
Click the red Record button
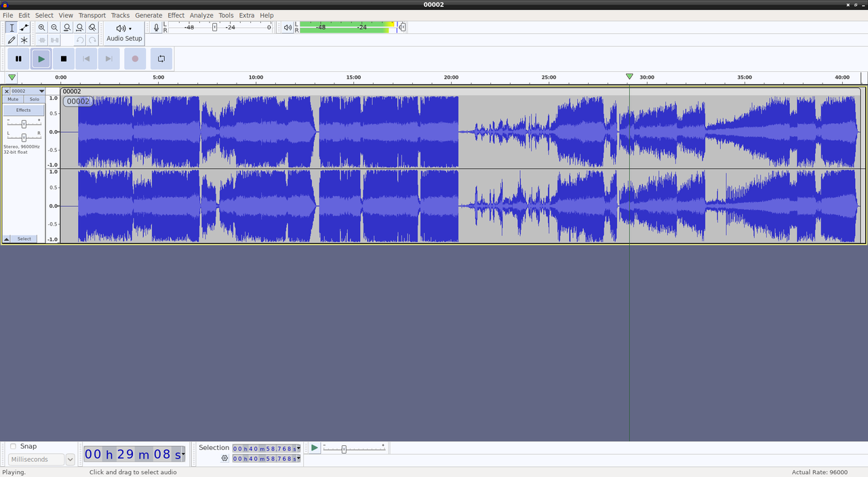coord(135,59)
